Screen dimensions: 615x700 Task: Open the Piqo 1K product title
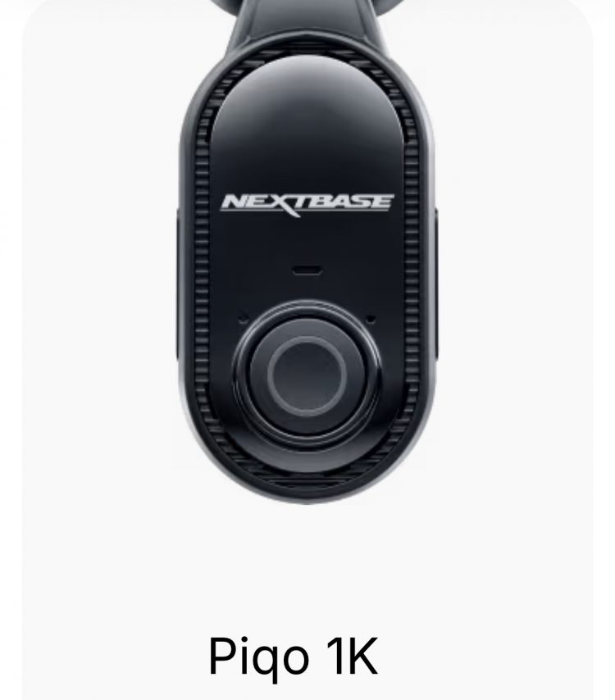(x=293, y=657)
